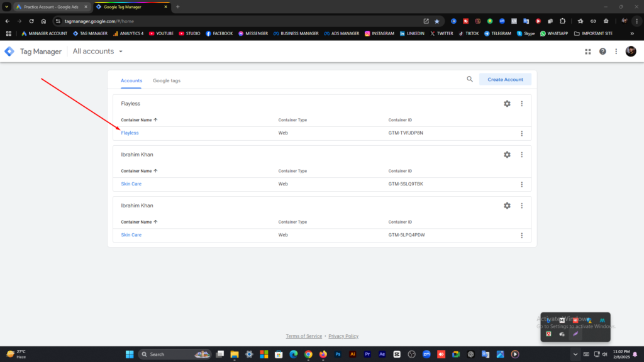
Task: Open the user profile avatar
Action: coord(631,52)
